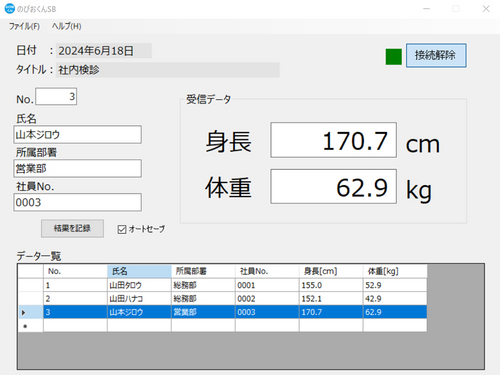Click the 0003 cell in the table

(267, 312)
